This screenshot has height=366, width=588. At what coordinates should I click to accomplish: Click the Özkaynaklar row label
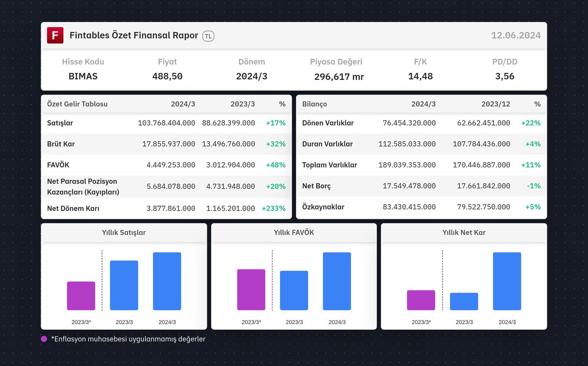click(323, 207)
